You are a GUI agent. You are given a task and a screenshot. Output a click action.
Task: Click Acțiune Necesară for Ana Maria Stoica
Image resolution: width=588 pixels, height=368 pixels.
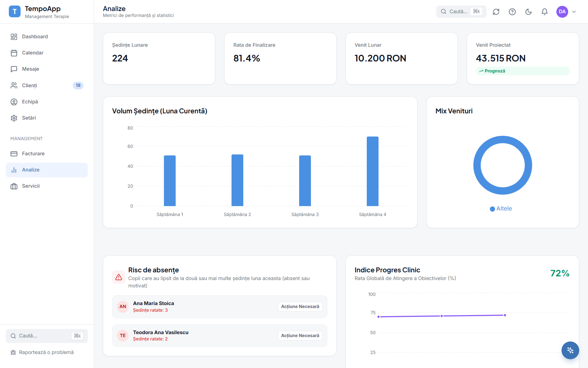[x=300, y=307]
